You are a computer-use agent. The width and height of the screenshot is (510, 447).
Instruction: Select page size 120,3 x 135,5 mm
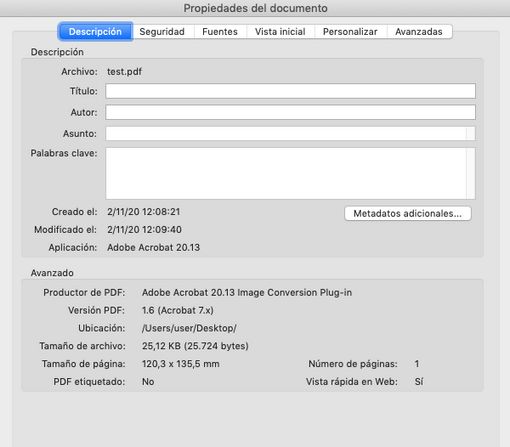181,364
